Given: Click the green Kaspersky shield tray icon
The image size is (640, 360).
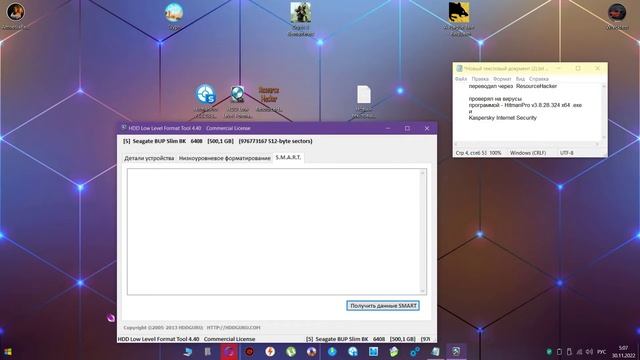Looking at the screenshot, I should coord(549,351).
